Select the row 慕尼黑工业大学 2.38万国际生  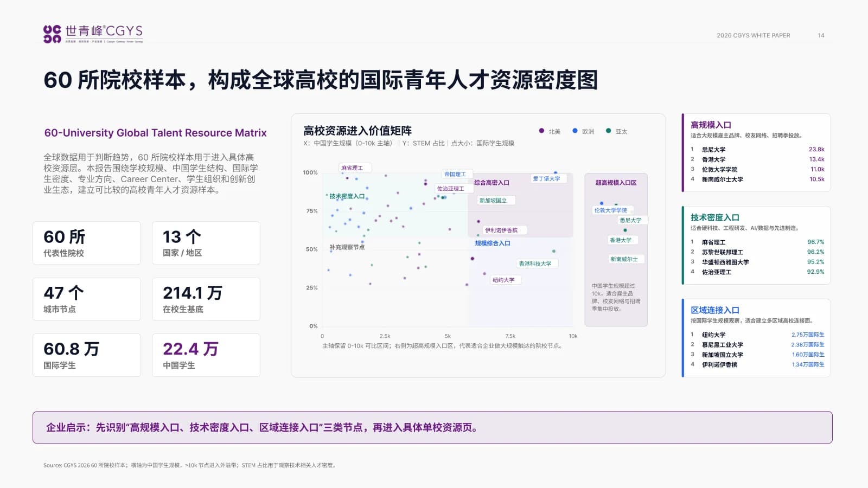tap(757, 345)
